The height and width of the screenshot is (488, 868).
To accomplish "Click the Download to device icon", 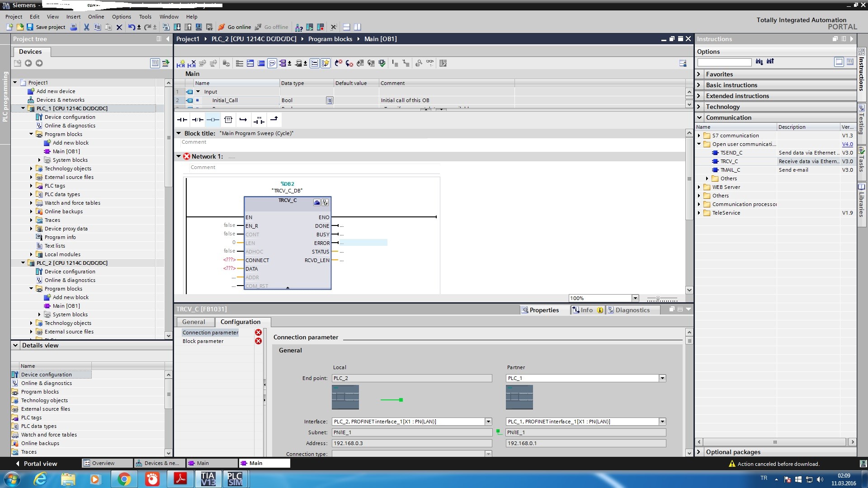I will (x=177, y=27).
